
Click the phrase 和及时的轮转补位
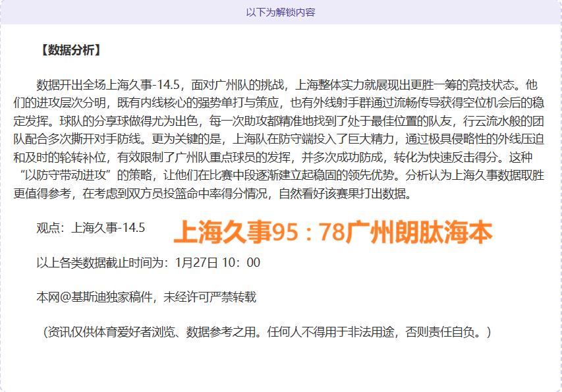coord(61,157)
